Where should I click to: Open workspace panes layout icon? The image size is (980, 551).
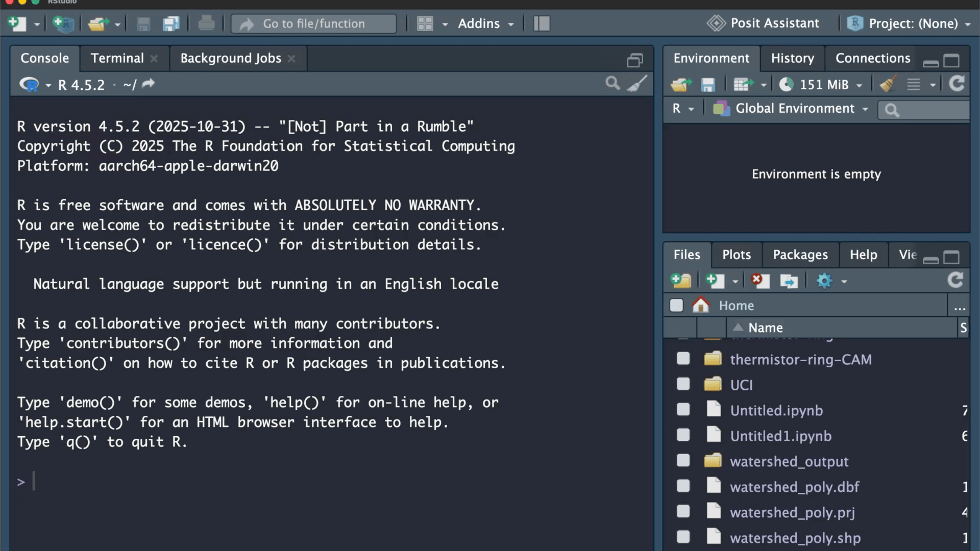tap(425, 23)
